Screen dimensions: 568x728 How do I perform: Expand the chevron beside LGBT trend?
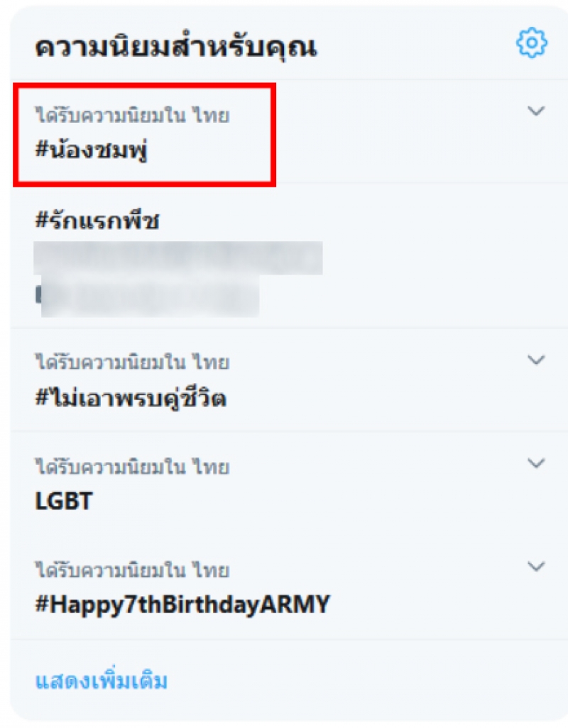tap(537, 463)
